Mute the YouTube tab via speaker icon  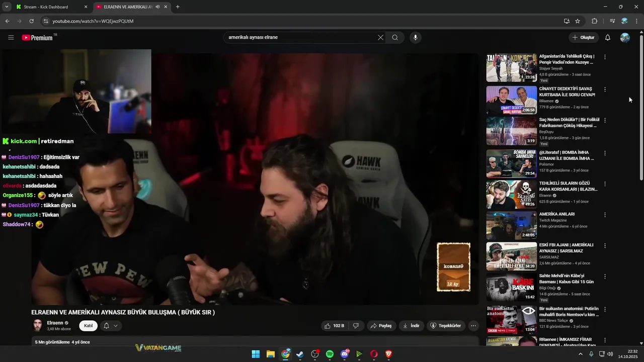[157, 7]
